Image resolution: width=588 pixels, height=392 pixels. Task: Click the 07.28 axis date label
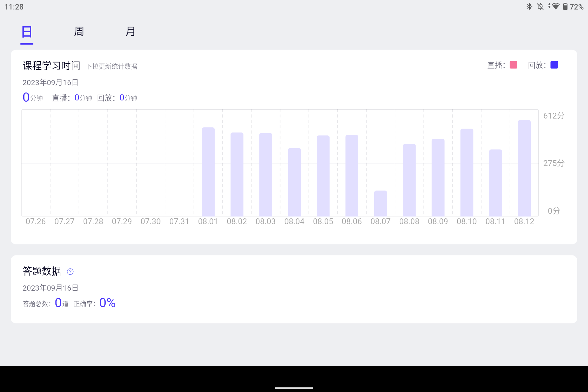coord(93,221)
